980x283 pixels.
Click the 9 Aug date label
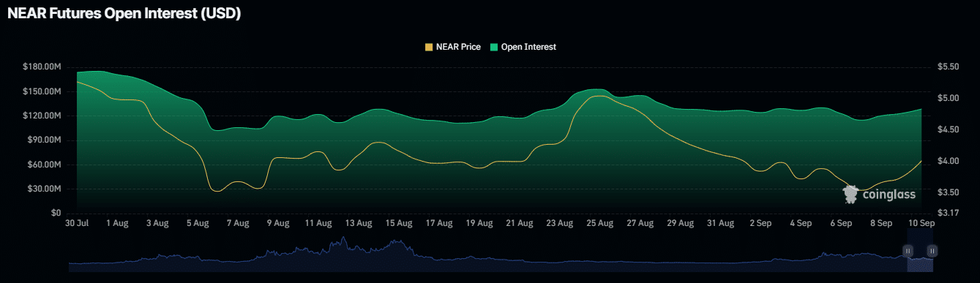pyautogui.click(x=278, y=223)
